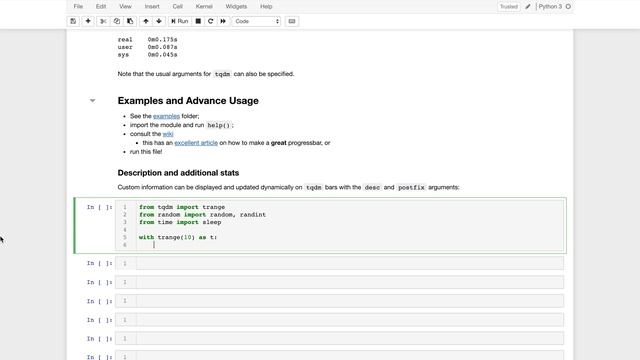This screenshot has width=640, height=360.
Task: Insert a new cell below with plus icon
Action: coord(88,21)
